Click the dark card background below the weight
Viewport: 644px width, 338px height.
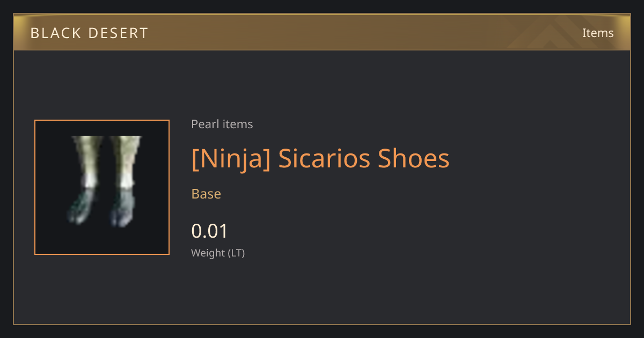[322, 292]
